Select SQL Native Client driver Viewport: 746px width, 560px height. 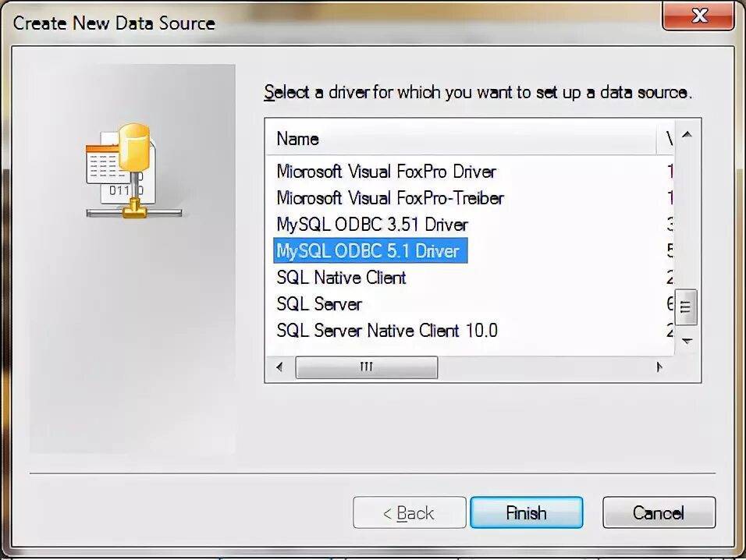click(341, 278)
